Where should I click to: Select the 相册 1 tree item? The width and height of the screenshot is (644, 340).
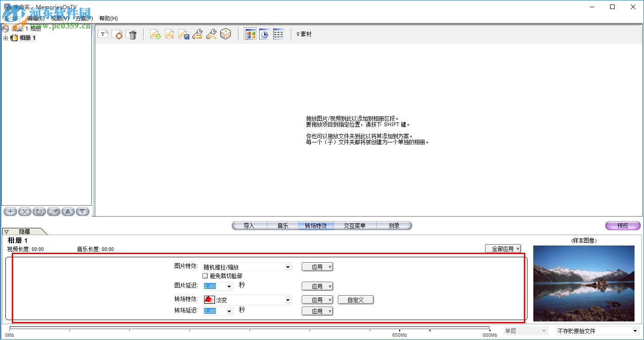(x=28, y=38)
